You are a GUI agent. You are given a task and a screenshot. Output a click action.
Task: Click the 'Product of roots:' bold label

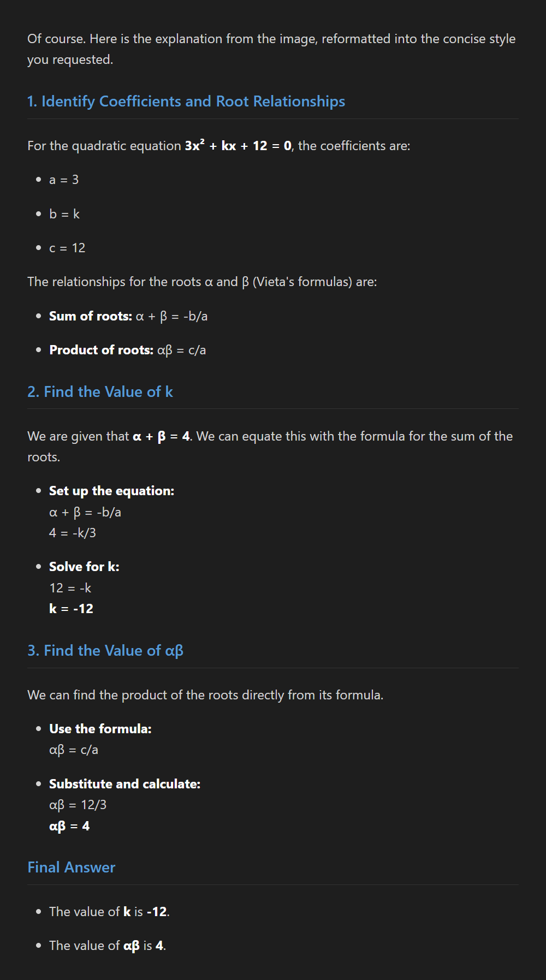pyautogui.click(x=101, y=351)
